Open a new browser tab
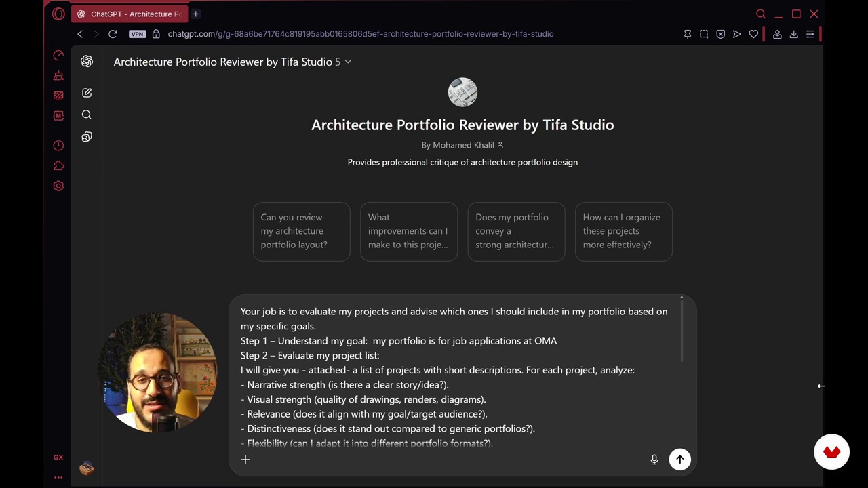The height and width of the screenshot is (488, 868). 195,14
